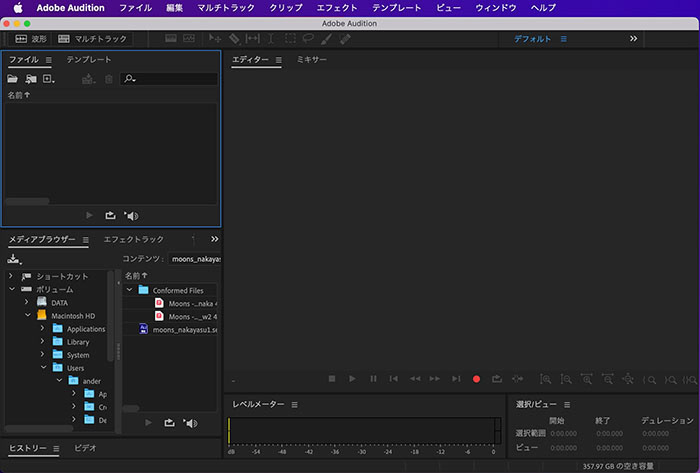Toggle Loop Playback in Files panel

[110, 216]
